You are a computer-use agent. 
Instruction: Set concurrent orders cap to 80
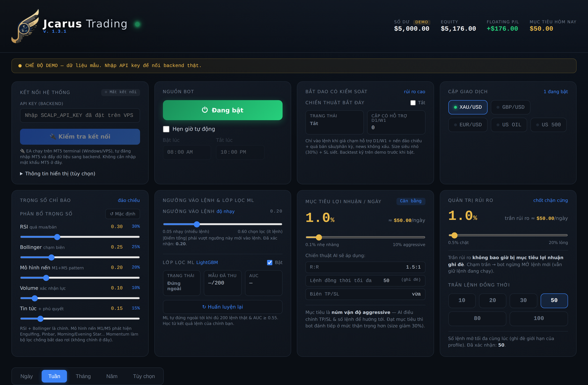477,319
